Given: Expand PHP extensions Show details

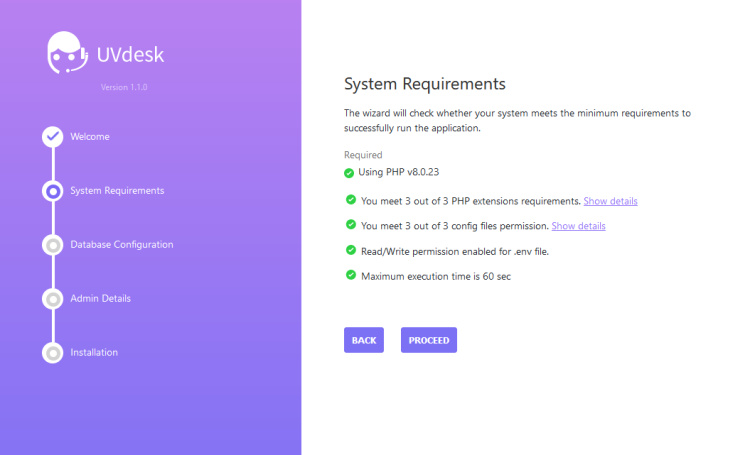Looking at the screenshot, I should tap(610, 201).
